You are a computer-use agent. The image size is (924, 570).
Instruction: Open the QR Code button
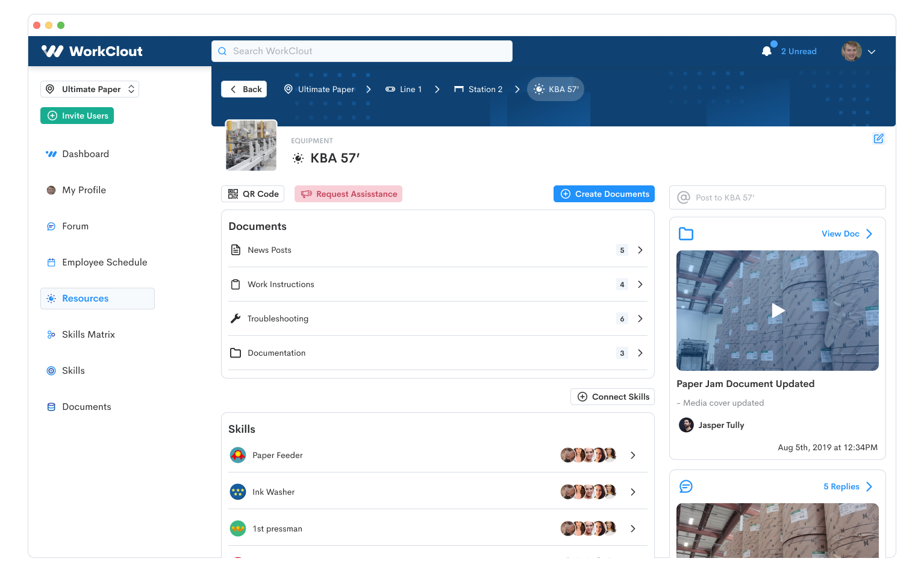click(253, 194)
